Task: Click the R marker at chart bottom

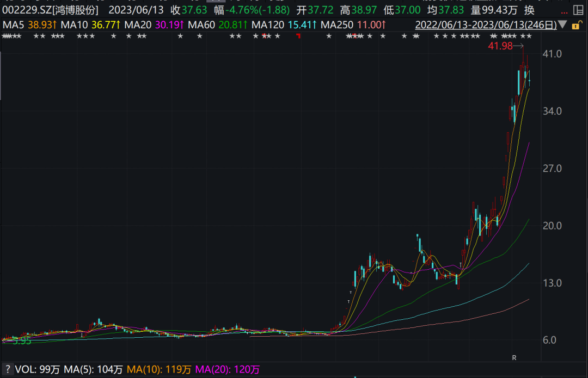Action: point(514,357)
